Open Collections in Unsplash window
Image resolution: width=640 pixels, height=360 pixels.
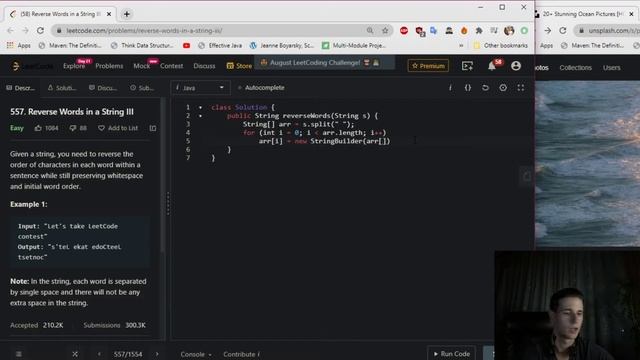point(576,68)
